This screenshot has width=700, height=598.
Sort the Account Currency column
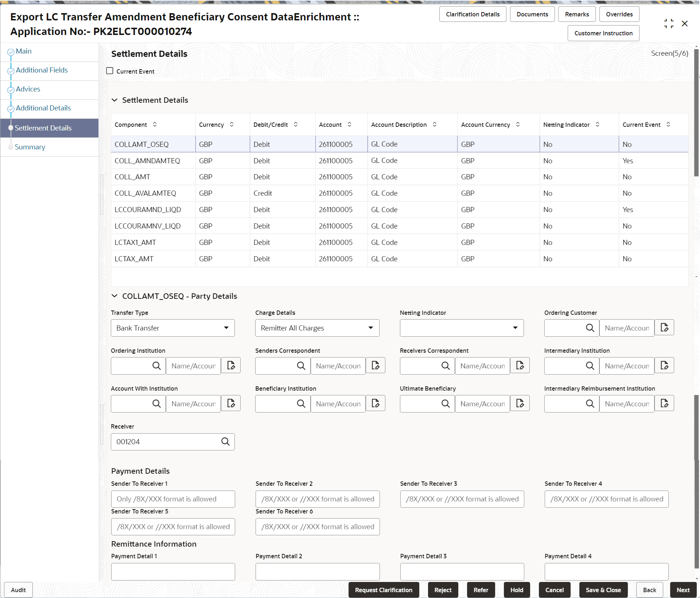pyautogui.click(x=518, y=124)
